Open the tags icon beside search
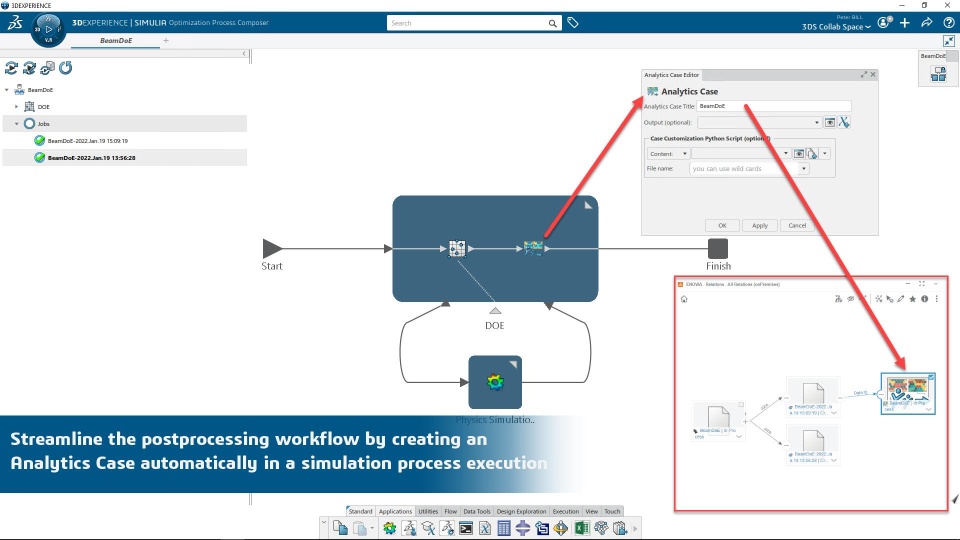The height and width of the screenshot is (540, 960). pyautogui.click(x=572, y=23)
